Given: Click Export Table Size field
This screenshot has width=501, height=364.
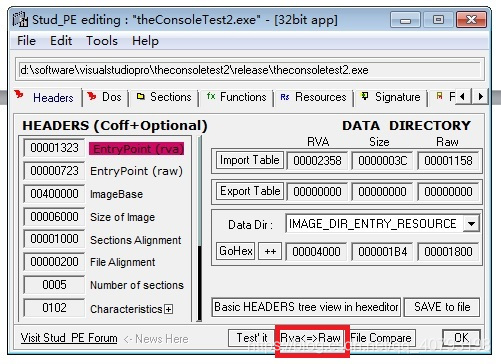Looking at the screenshot, I should click(x=382, y=192).
